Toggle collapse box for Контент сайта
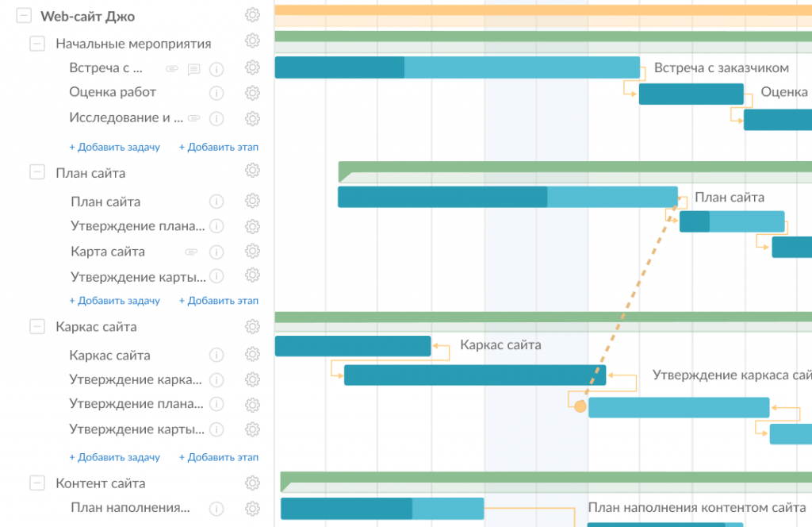Image resolution: width=812 pixels, height=527 pixels. 37,483
